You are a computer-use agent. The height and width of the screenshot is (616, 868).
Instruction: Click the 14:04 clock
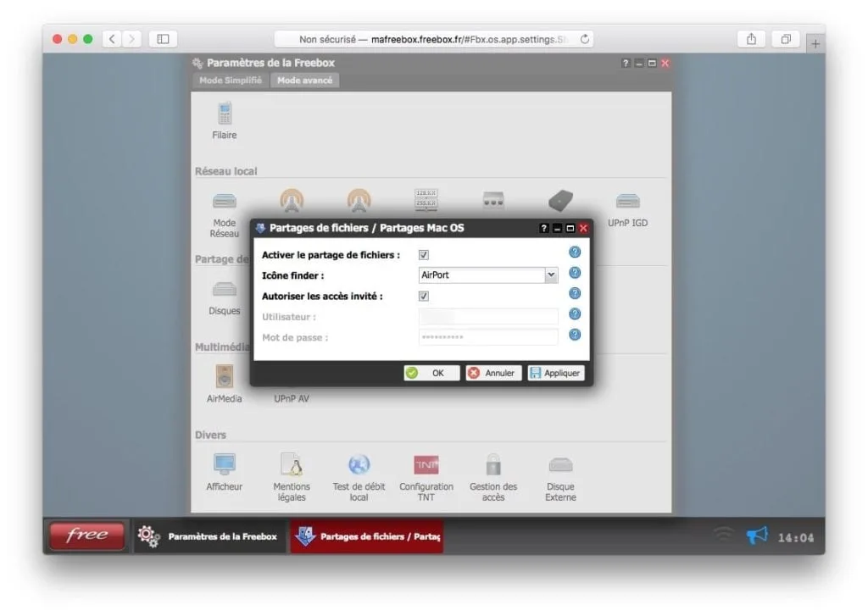tap(795, 537)
